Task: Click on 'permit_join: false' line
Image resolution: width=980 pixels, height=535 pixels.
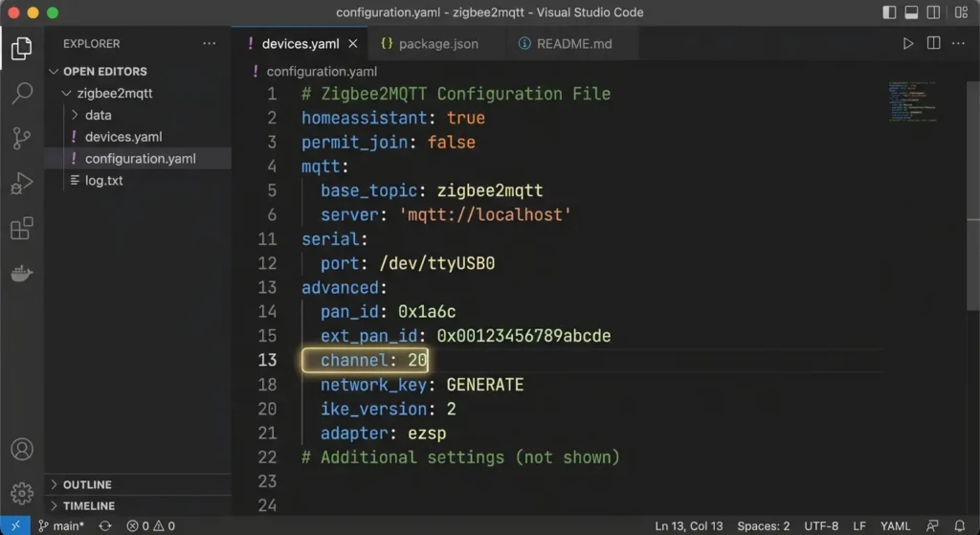Action: (389, 143)
